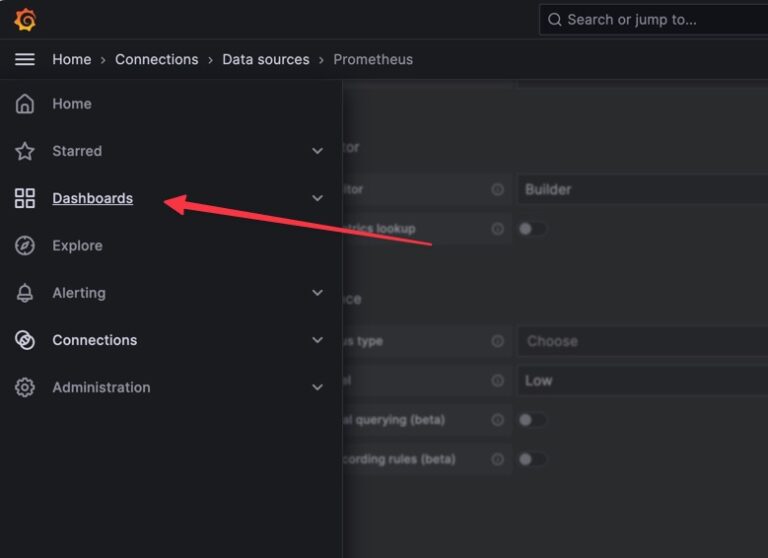Go to Data sources in the breadcrumb
Viewport: 768px width, 558px height.
pyautogui.click(x=266, y=60)
